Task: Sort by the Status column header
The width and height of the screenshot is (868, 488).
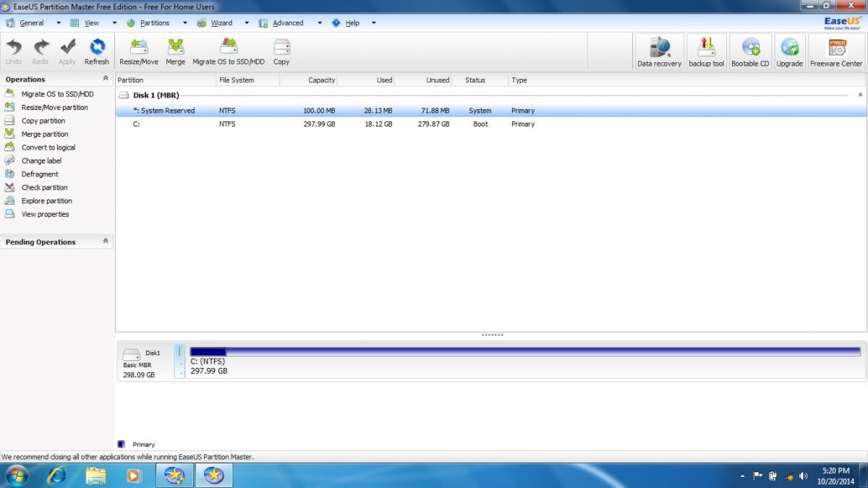Action: click(x=480, y=80)
